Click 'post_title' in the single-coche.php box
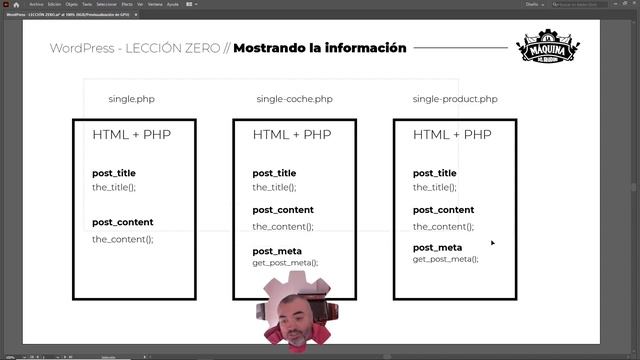Image resolution: width=640 pixels, height=360 pixels. 274,173
